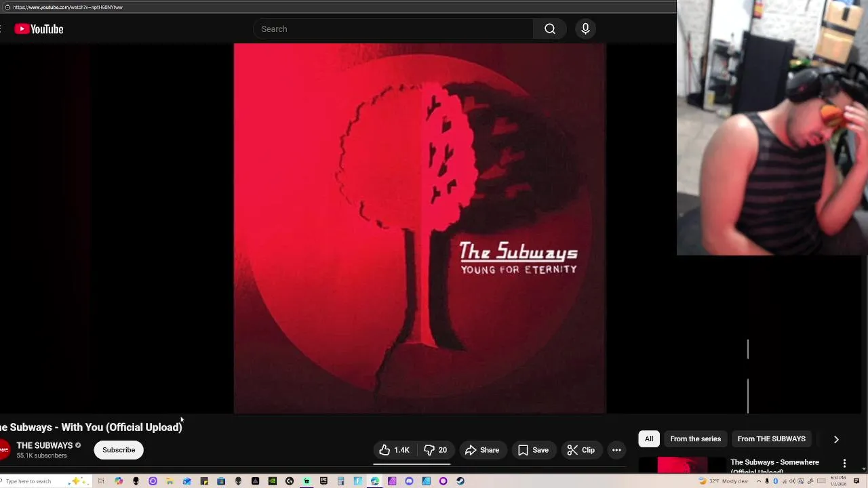Click the browser address bar URL

(x=68, y=7)
